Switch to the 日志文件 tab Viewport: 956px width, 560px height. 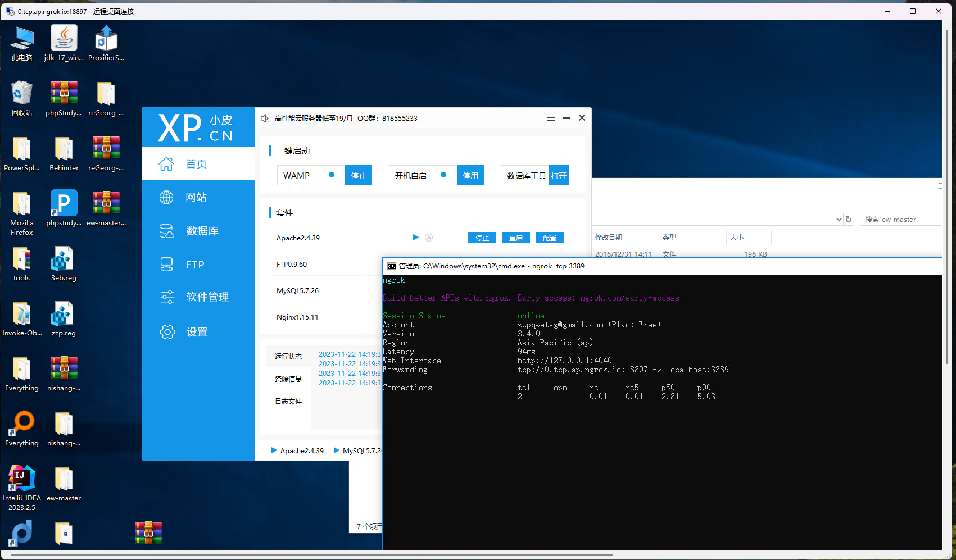(x=288, y=402)
